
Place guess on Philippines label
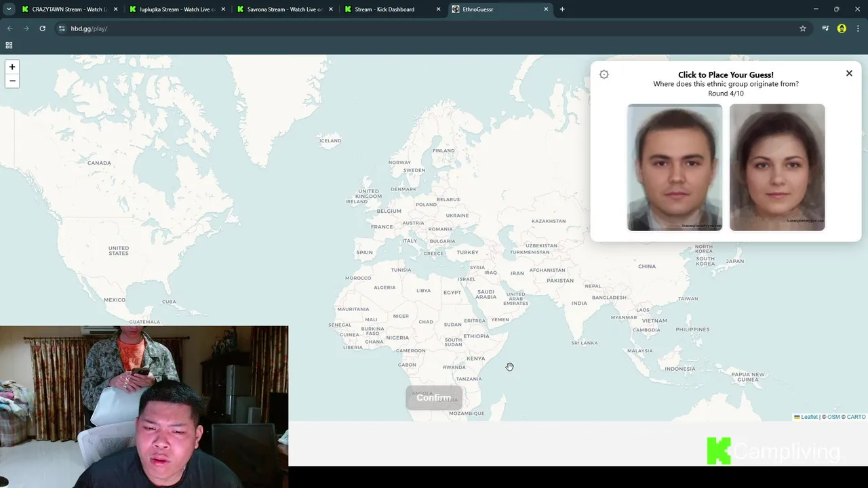[x=692, y=329]
